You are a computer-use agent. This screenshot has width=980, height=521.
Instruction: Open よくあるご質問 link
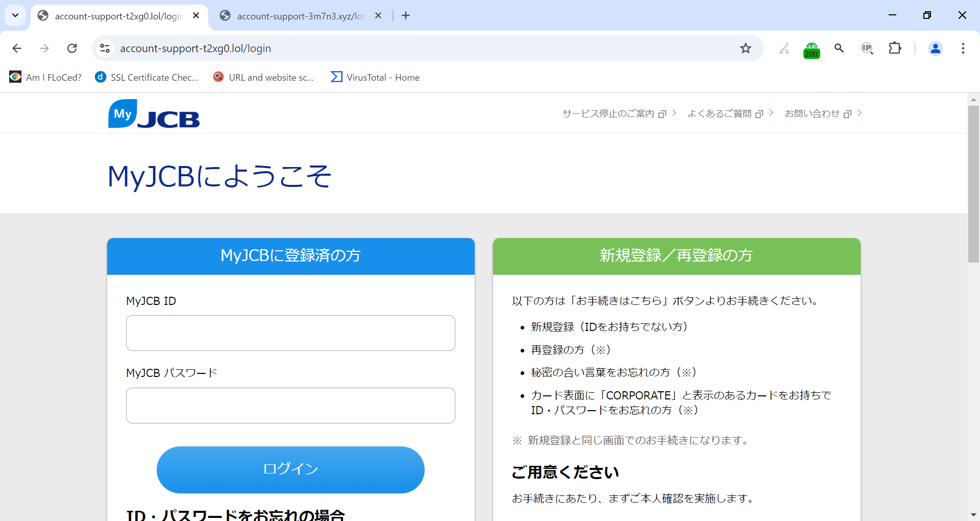tap(730, 113)
